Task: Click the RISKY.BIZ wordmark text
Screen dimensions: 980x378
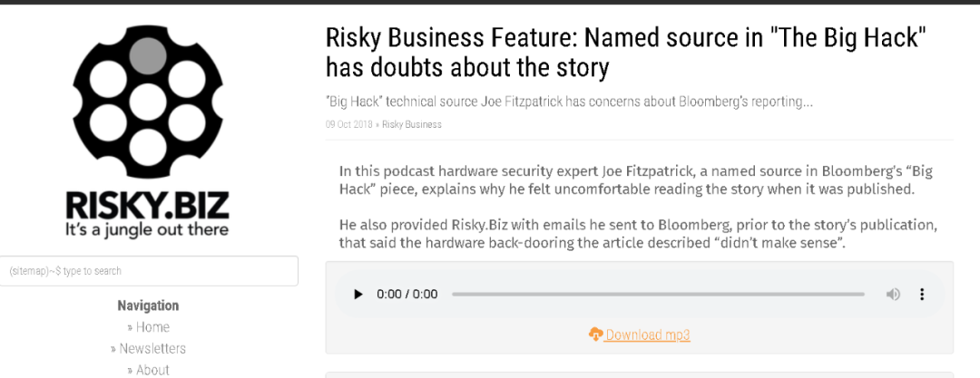Action: point(148,205)
